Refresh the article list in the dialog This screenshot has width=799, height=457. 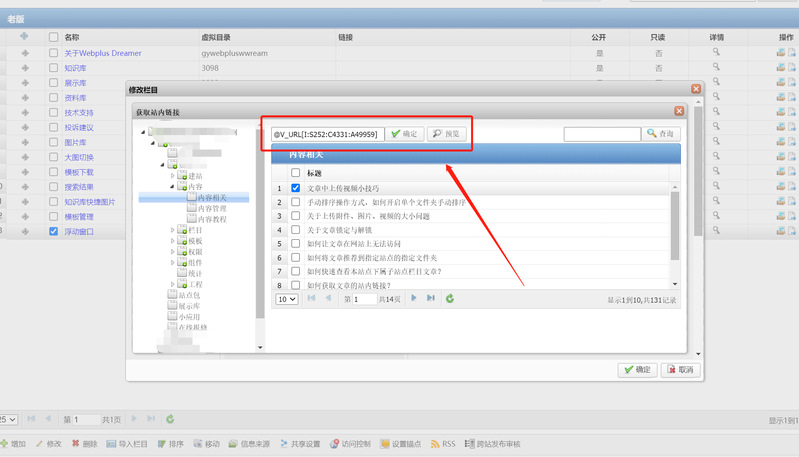coord(450,299)
